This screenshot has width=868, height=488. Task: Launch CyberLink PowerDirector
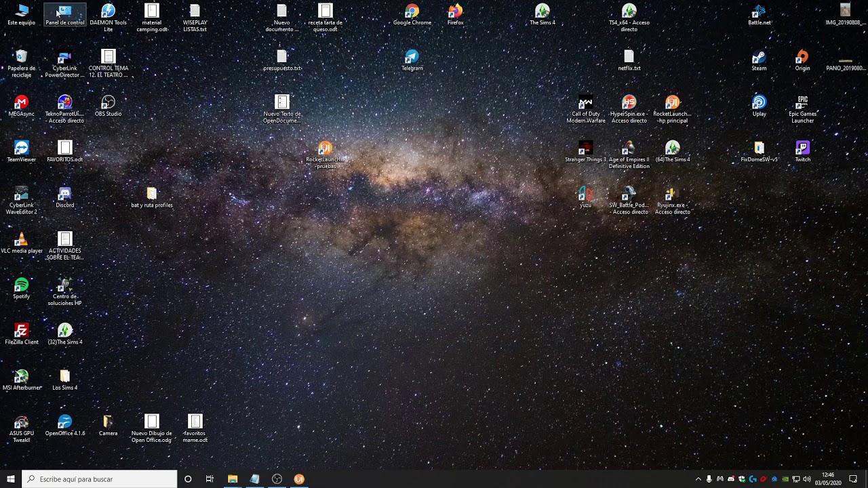click(x=65, y=64)
